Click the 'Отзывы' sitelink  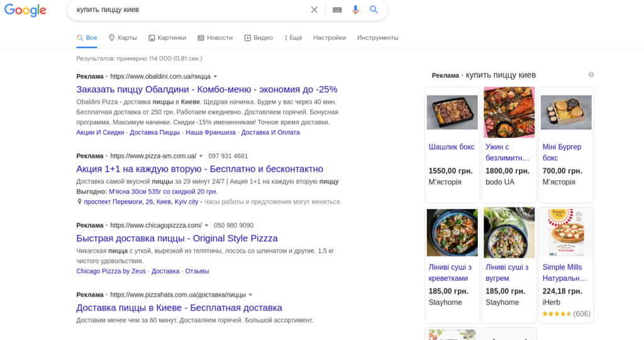click(197, 271)
